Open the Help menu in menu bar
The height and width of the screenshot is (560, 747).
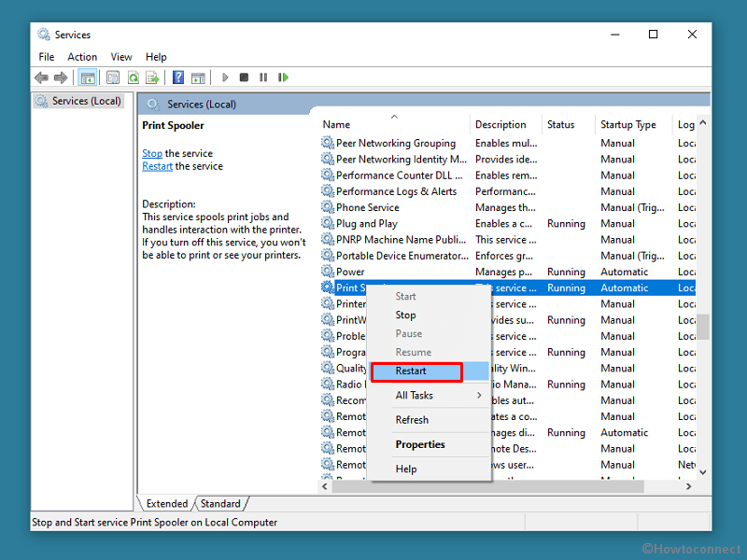pyautogui.click(x=156, y=57)
